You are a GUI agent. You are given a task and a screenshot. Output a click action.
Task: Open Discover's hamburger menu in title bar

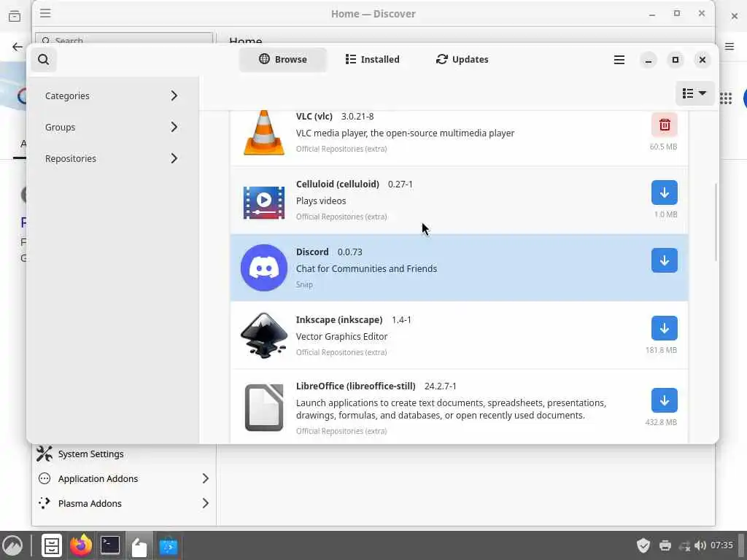[x=45, y=13]
